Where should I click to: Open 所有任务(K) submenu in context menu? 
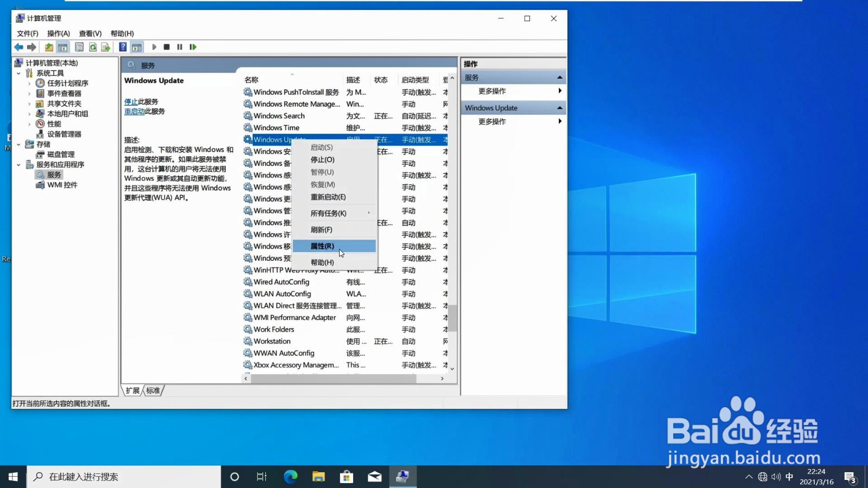334,214
